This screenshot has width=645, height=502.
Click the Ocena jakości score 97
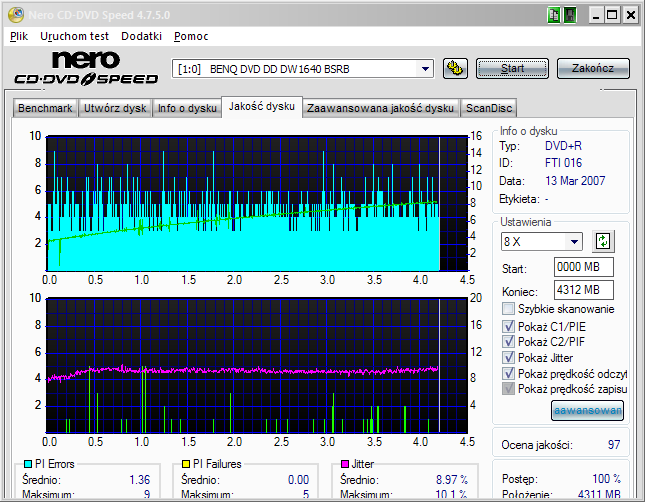click(x=614, y=445)
